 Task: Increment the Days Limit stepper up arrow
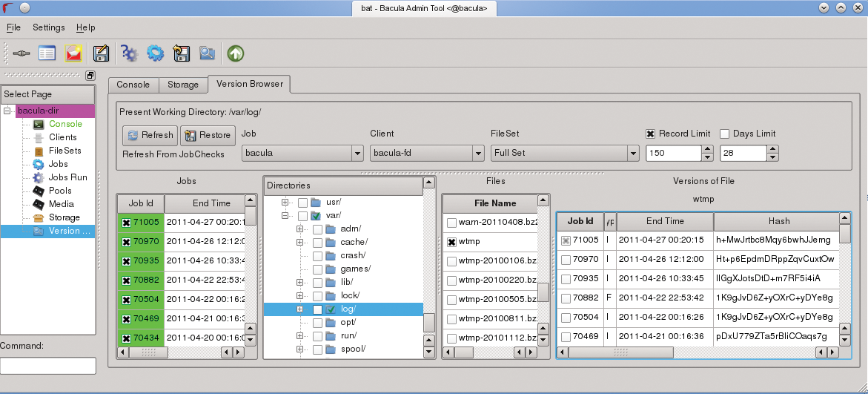[x=773, y=149]
